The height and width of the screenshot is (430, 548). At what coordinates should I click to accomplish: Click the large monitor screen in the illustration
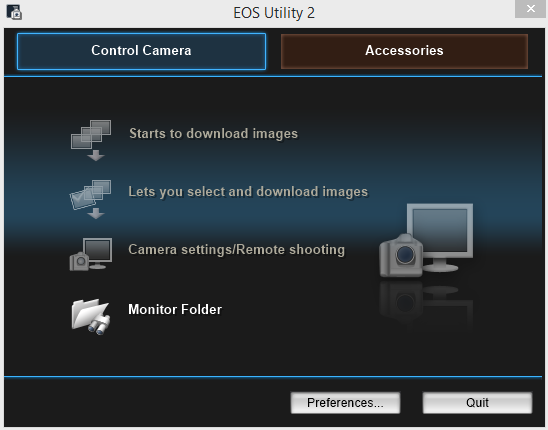point(440,230)
